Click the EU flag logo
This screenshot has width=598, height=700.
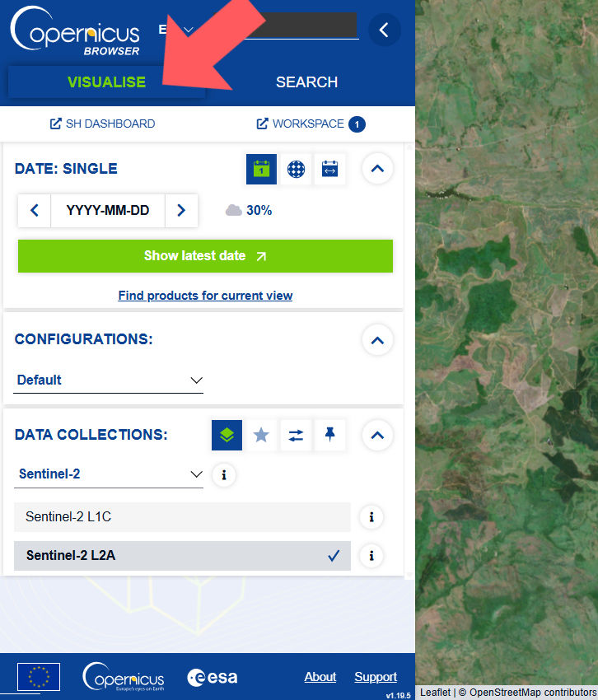pyautogui.click(x=39, y=677)
